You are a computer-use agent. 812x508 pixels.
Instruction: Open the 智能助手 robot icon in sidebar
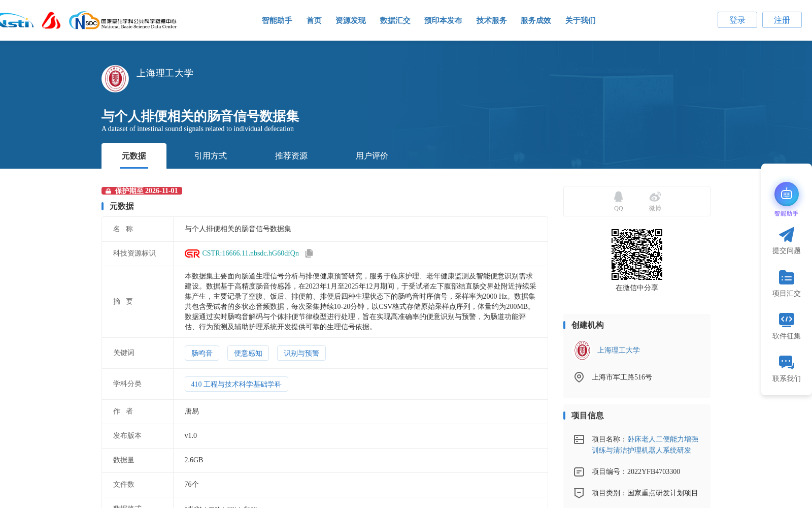tap(787, 194)
